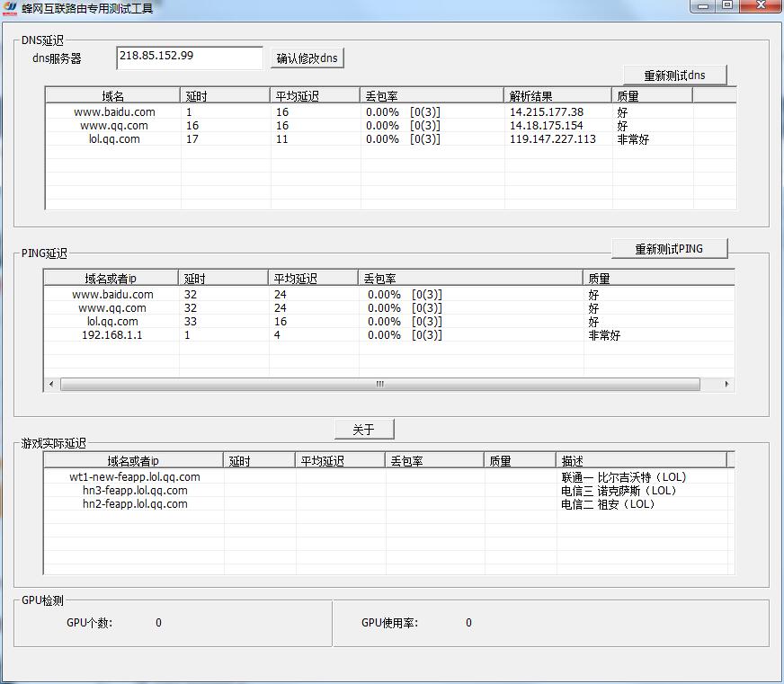Click the 解析结果 column header
This screenshot has height=684, width=784.
(x=557, y=96)
